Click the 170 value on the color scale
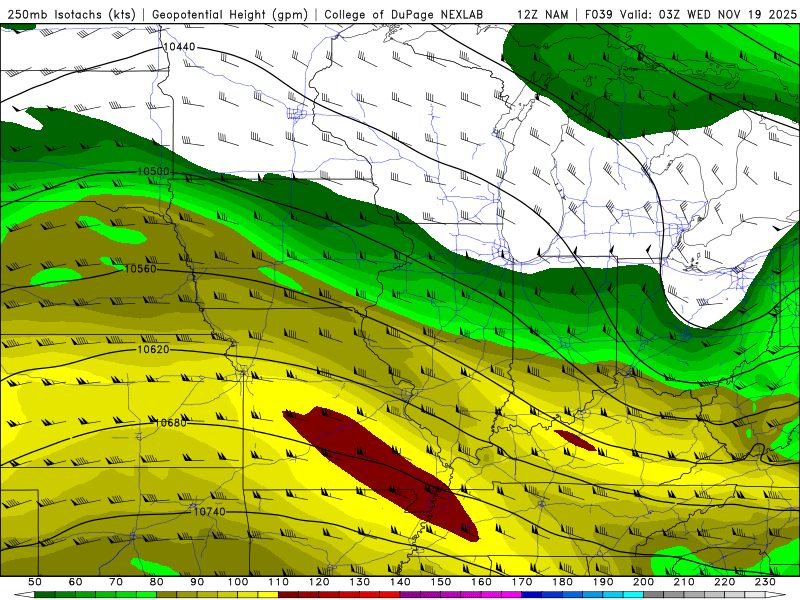 [521, 582]
